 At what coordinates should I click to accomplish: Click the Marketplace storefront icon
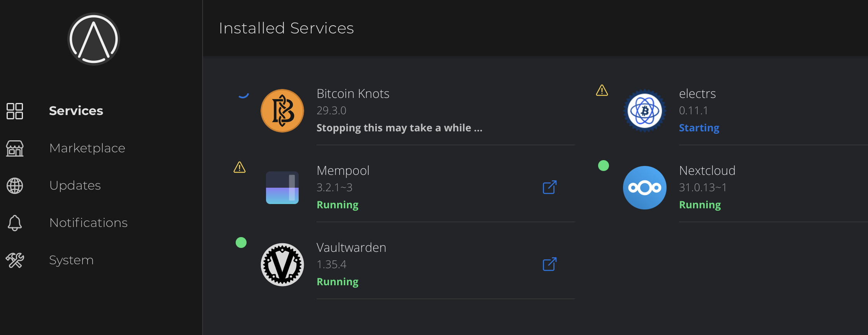pos(15,148)
